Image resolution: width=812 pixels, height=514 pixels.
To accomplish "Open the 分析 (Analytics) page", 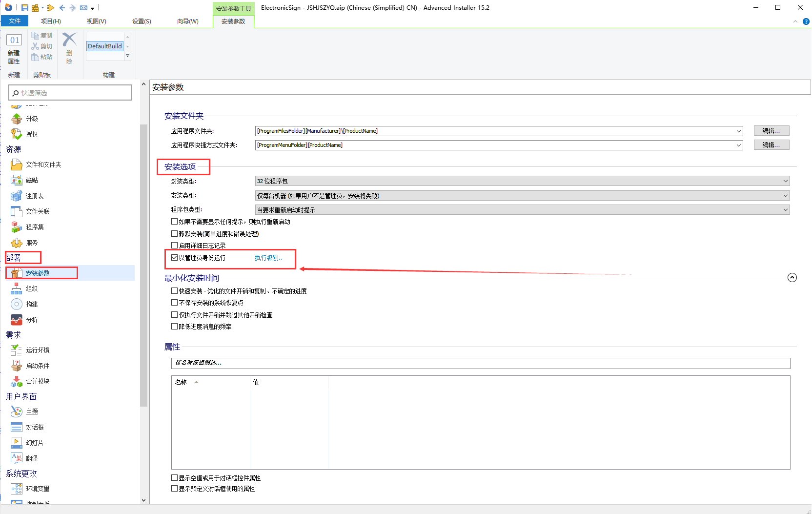I will click(32, 320).
